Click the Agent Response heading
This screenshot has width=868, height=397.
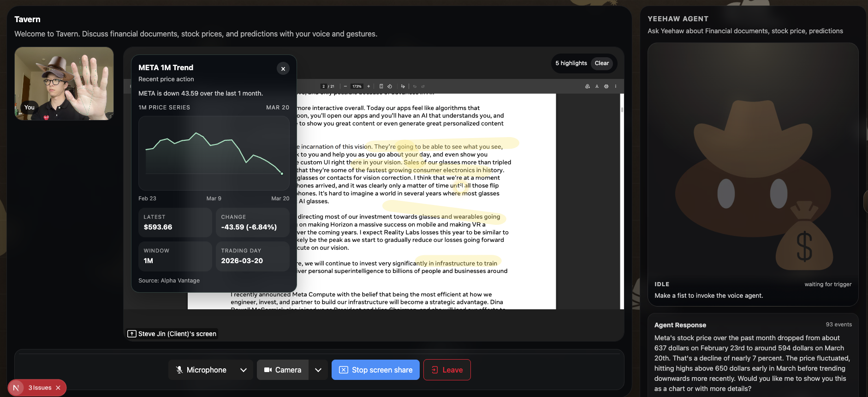[x=680, y=325]
